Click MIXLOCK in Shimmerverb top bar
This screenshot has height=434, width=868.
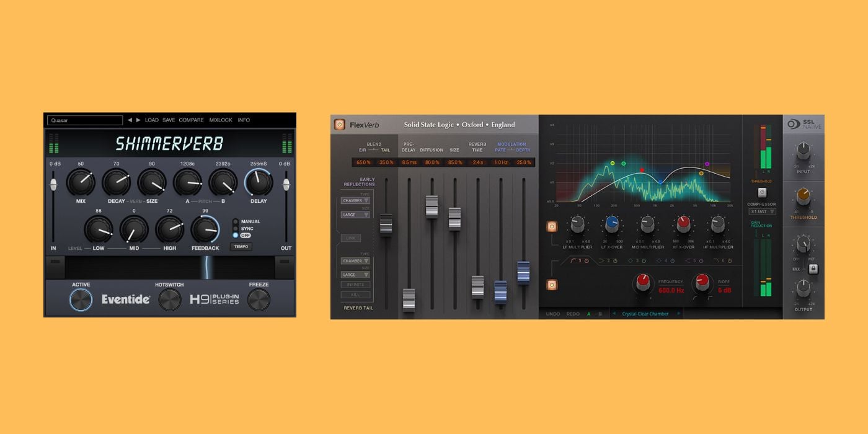point(221,120)
